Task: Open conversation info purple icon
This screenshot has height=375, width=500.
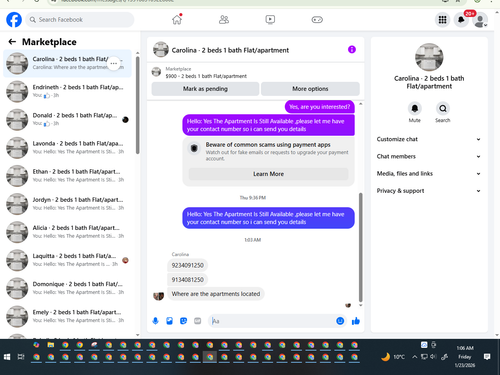Action: tap(352, 50)
